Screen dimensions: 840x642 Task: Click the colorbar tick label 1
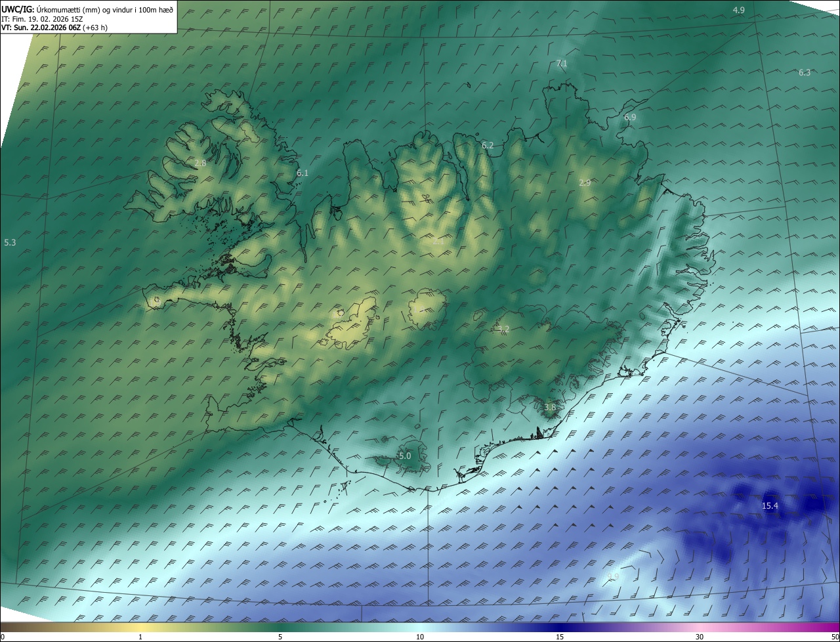coord(140,637)
